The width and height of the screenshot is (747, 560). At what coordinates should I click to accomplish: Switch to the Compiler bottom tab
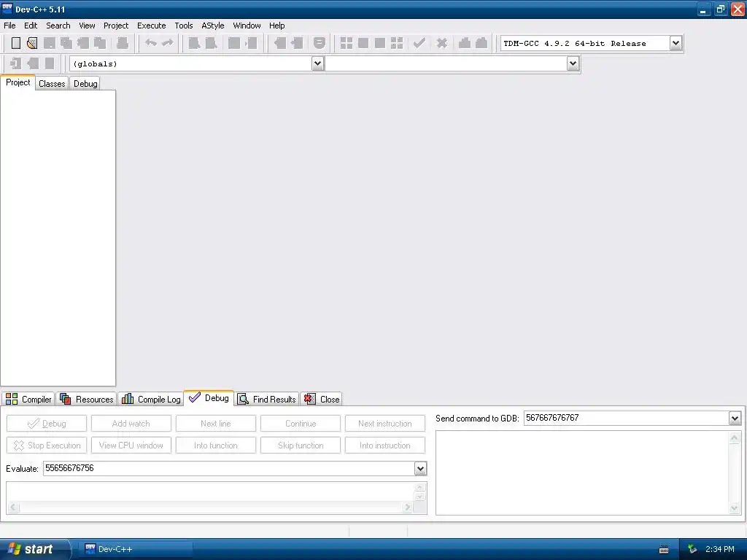[28, 399]
